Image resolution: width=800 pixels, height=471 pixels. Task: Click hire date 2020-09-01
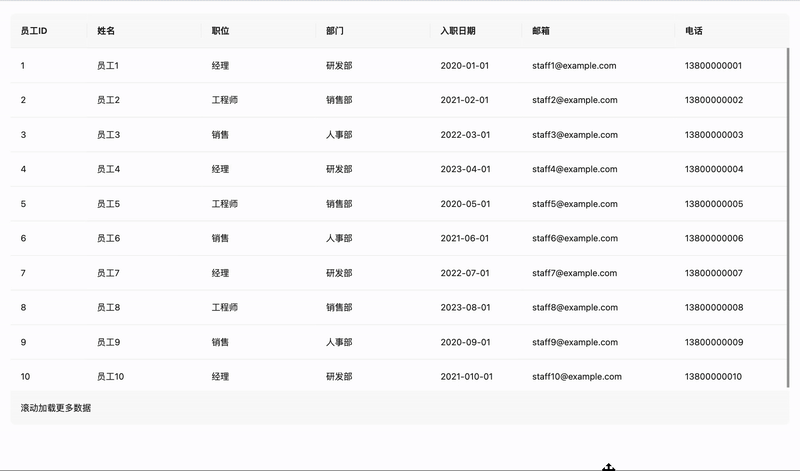pyautogui.click(x=465, y=342)
